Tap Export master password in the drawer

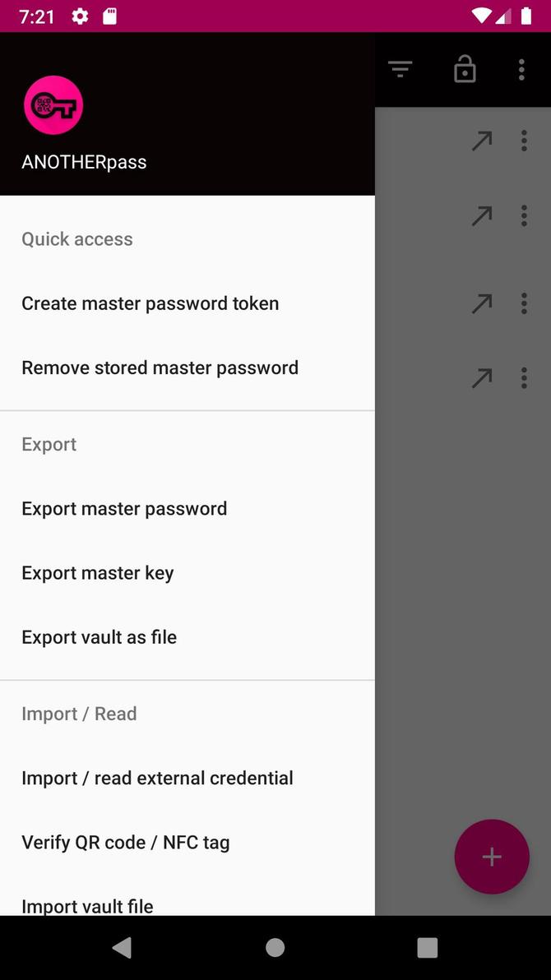pyautogui.click(x=123, y=508)
